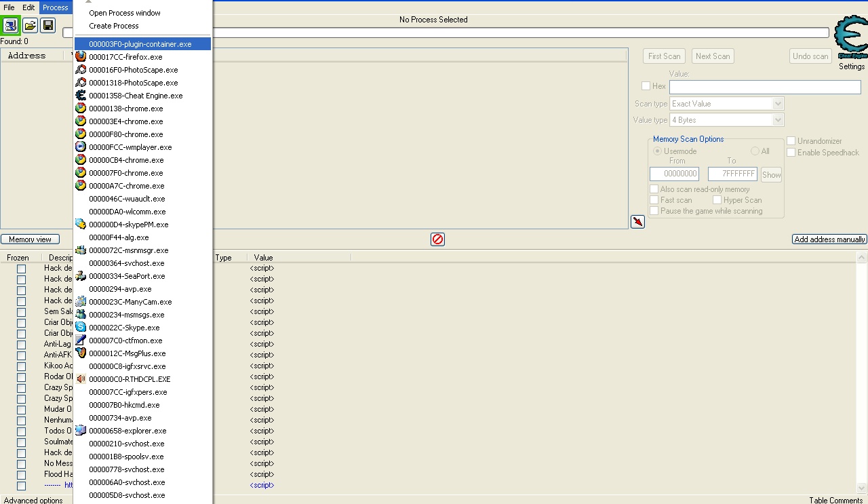
Task: Click the up arrow atop process list
Action: point(89,2)
